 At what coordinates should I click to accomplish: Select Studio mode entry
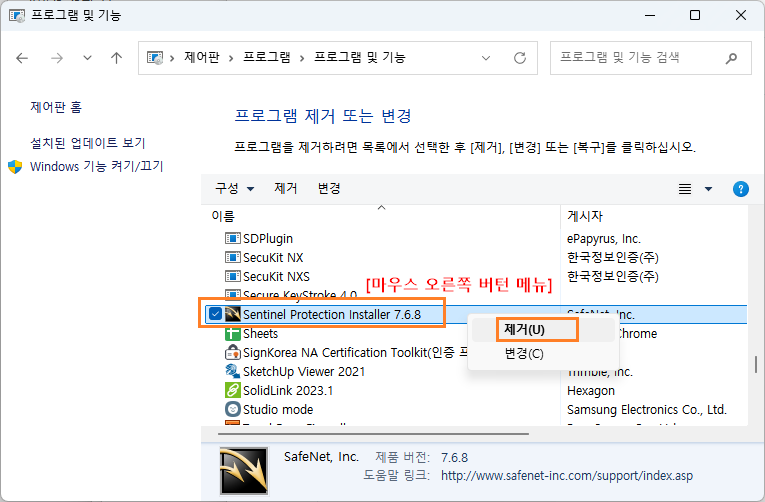pos(278,410)
